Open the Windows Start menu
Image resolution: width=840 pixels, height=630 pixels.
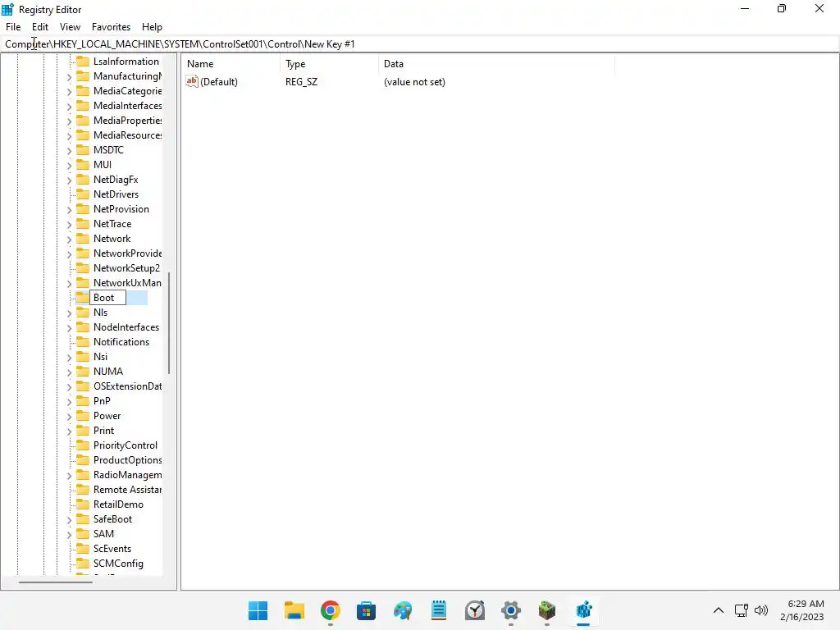[258, 610]
